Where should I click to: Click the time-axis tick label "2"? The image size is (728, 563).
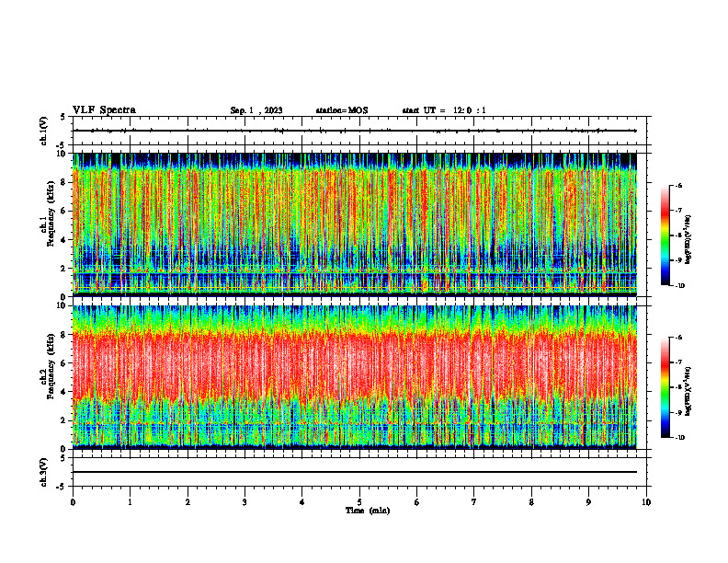click(188, 502)
